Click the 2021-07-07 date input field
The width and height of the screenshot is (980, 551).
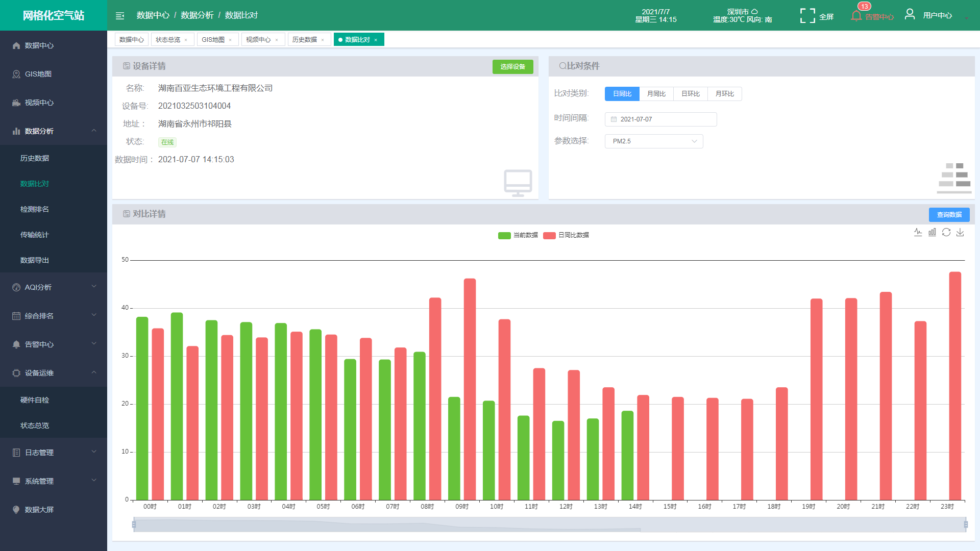[660, 119]
